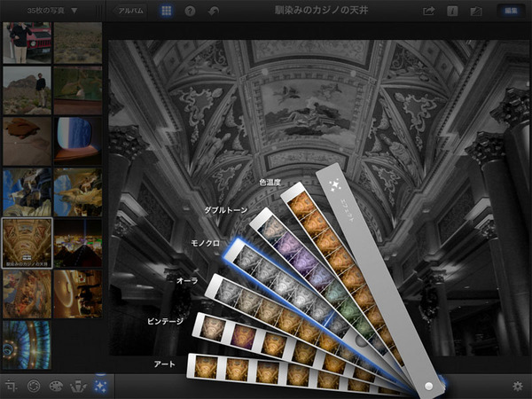Select thumbnail of person at rock formation
This screenshot has height=399, width=532.
pyautogui.click(x=27, y=90)
